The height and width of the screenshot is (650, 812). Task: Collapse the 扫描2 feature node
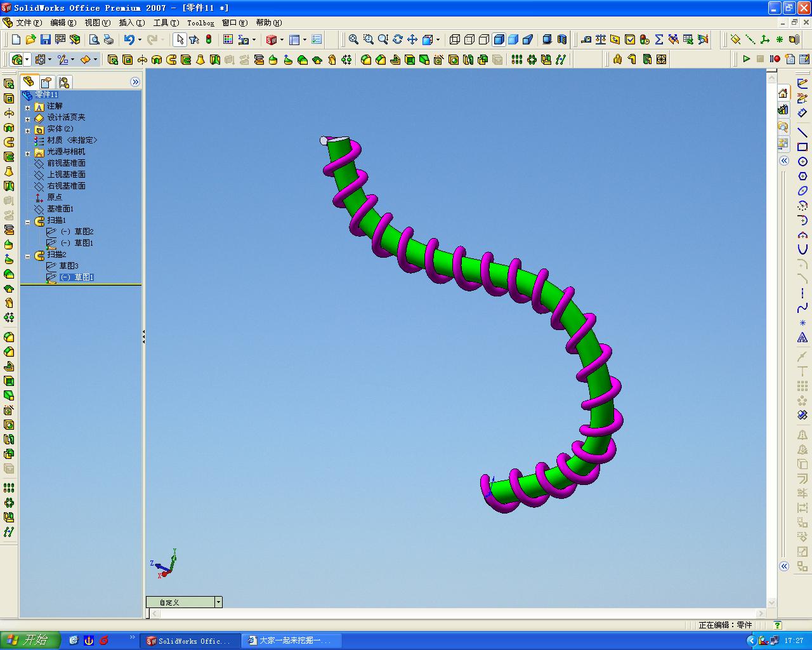(x=27, y=256)
